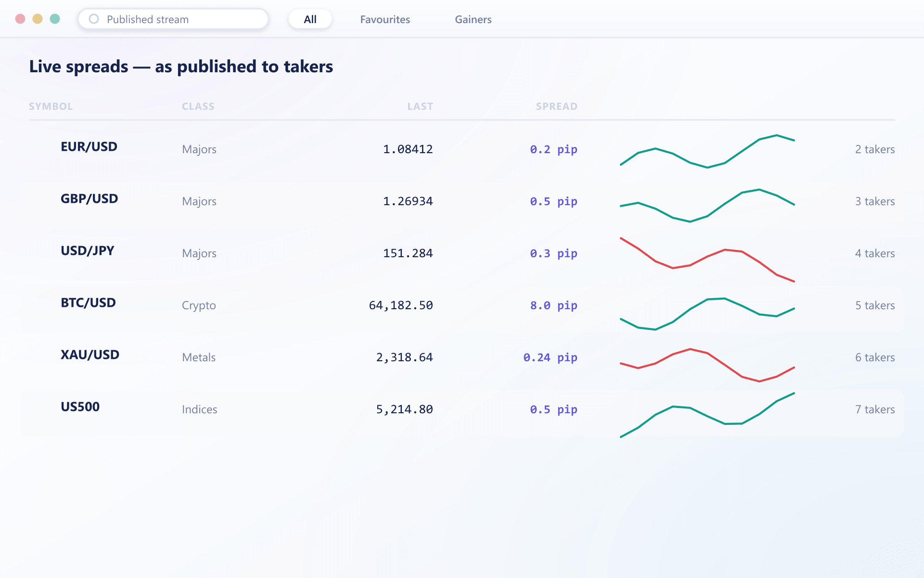The image size is (924, 578).
Task: Click last price 1.26934
Action: [x=408, y=201]
